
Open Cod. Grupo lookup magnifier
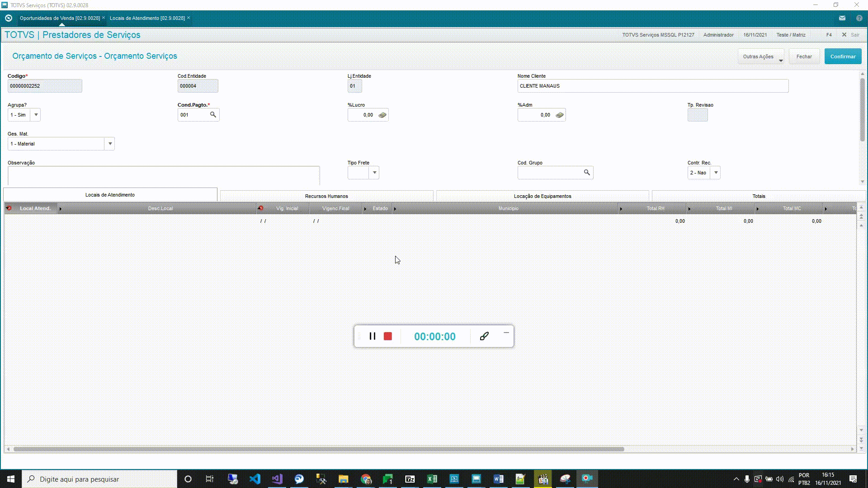point(587,173)
